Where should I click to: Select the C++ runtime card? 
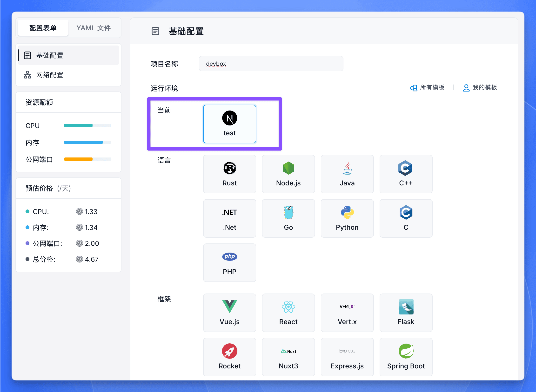pyautogui.click(x=406, y=174)
